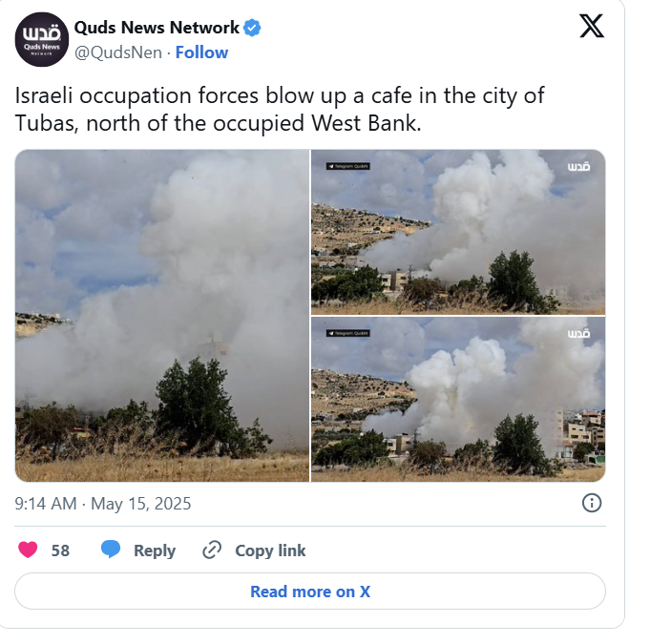Viewport: 650px width, 644px height.
Task: Click the tweet text about Tubas cafe
Action: point(280,109)
